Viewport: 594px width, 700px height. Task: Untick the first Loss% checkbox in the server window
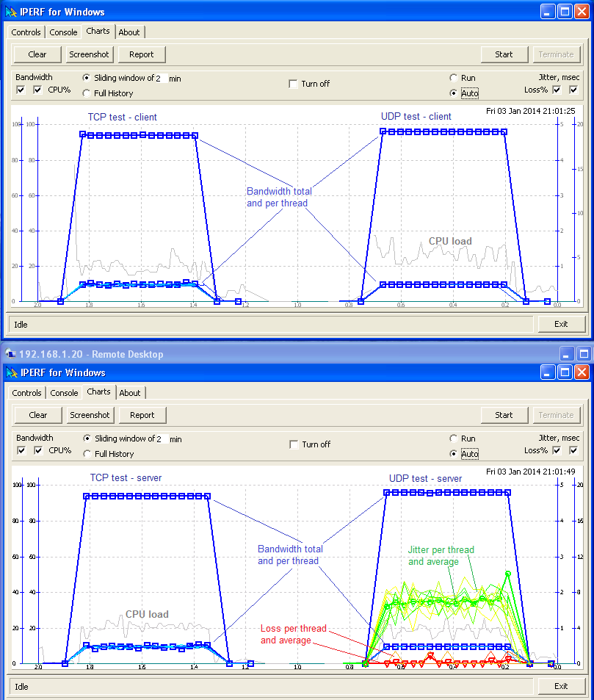pyautogui.click(x=557, y=450)
